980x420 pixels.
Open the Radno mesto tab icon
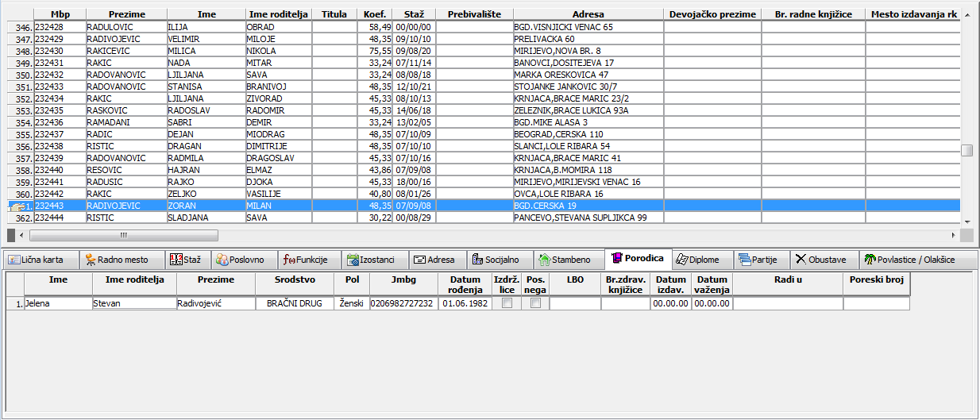pyautogui.click(x=91, y=260)
